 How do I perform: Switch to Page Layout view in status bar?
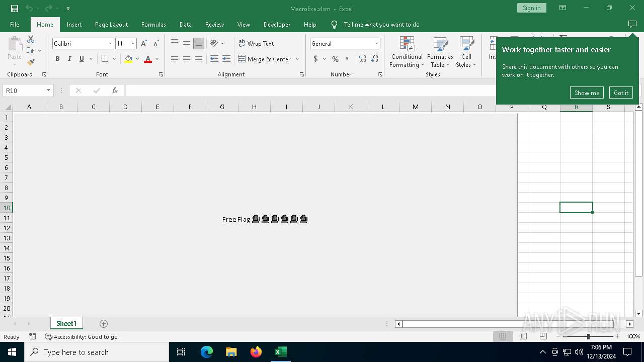(523, 336)
